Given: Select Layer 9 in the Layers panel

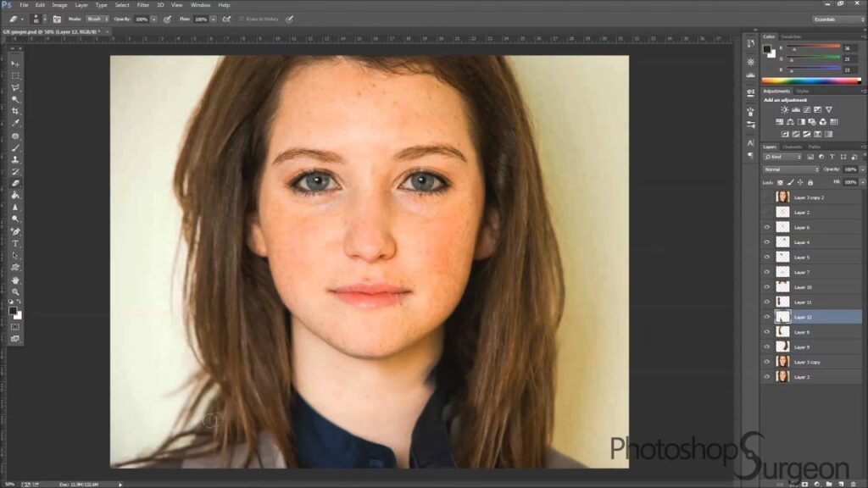Looking at the screenshot, I should click(x=802, y=347).
